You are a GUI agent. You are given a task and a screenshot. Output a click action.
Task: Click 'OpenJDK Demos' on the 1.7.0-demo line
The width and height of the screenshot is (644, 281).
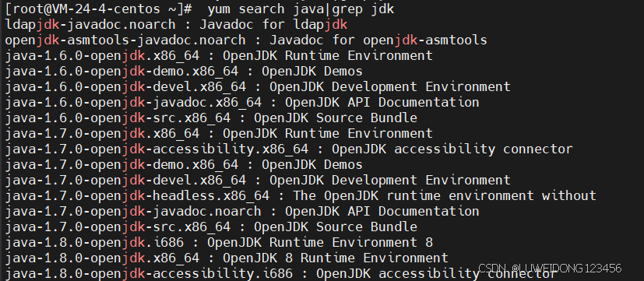(312, 165)
